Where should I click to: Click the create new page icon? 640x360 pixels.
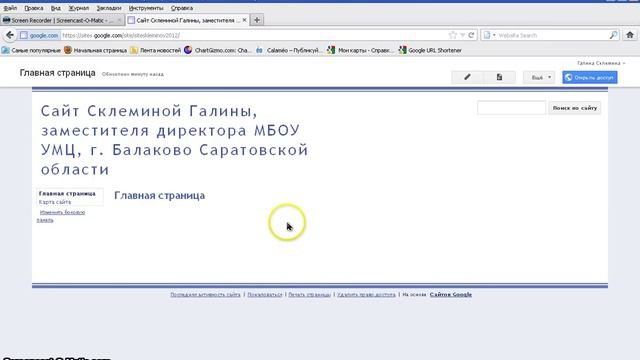coord(499,77)
